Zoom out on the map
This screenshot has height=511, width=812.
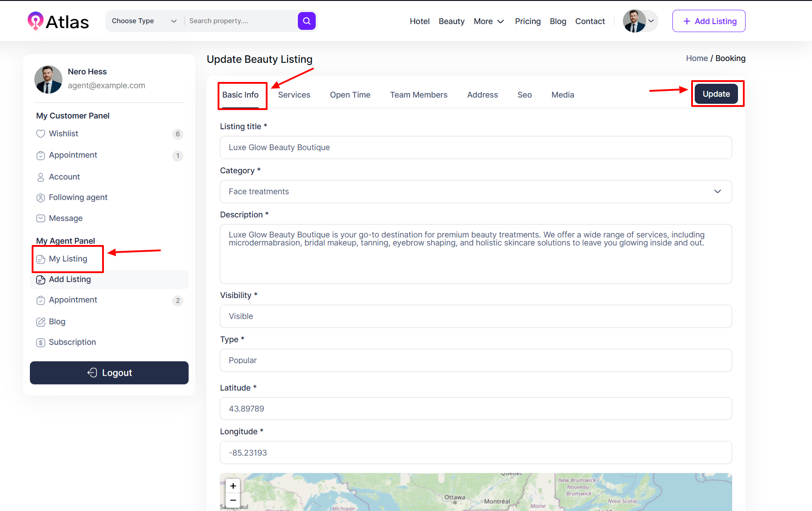(x=233, y=500)
